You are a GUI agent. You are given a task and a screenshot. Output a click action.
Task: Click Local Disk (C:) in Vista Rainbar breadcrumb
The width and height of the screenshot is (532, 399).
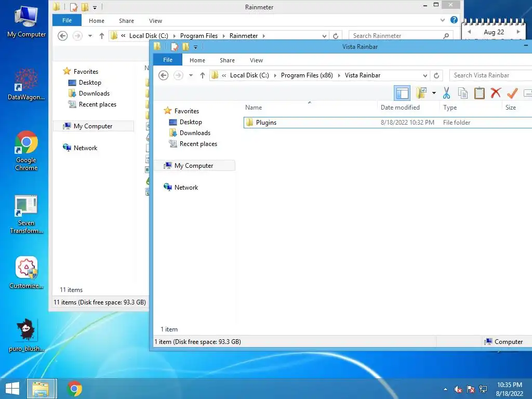pyautogui.click(x=249, y=75)
